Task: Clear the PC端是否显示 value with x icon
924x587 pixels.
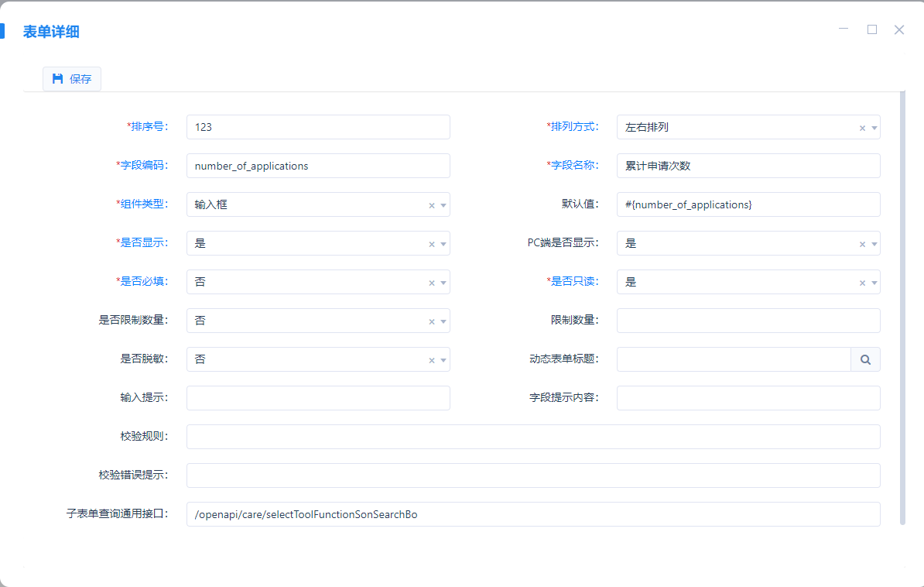Action: click(862, 244)
